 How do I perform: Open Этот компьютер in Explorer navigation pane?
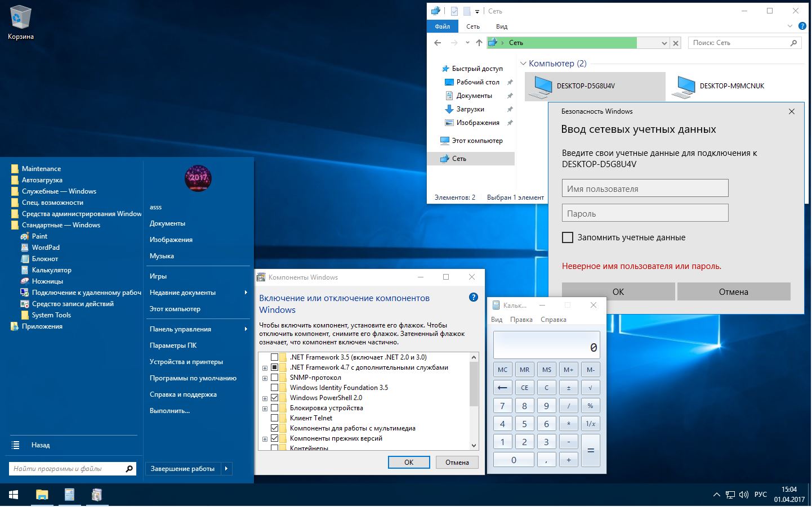[x=477, y=141]
